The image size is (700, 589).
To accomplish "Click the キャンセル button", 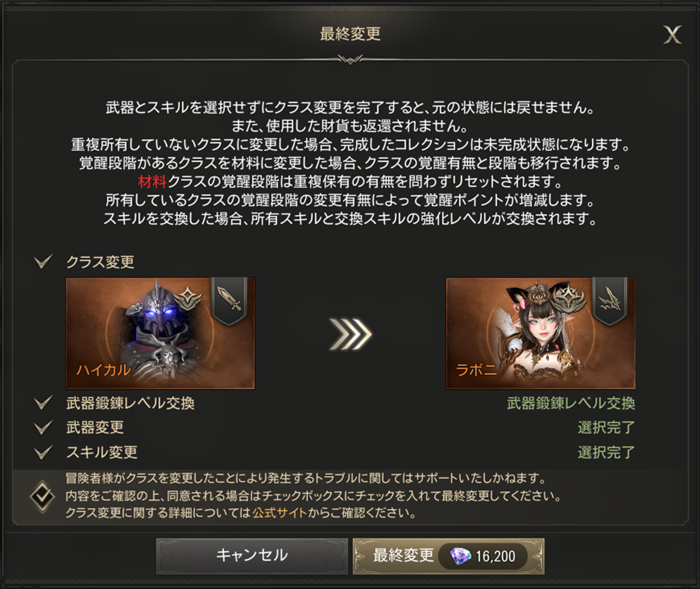I will tap(252, 555).
